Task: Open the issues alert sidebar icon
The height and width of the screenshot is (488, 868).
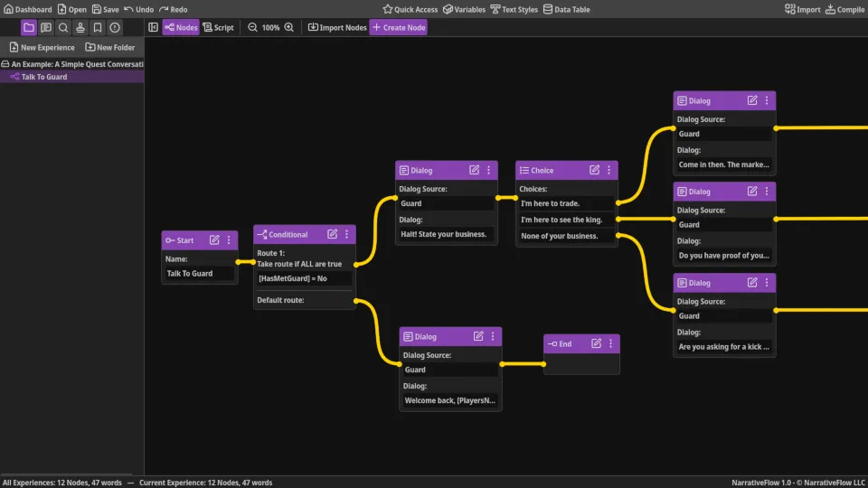Action: point(115,27)
